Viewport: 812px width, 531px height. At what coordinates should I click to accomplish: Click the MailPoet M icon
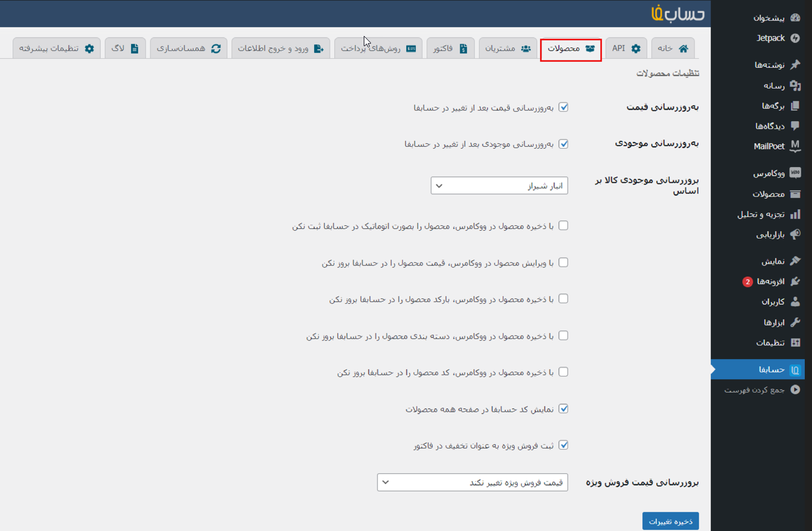click(x=795, y=146)
